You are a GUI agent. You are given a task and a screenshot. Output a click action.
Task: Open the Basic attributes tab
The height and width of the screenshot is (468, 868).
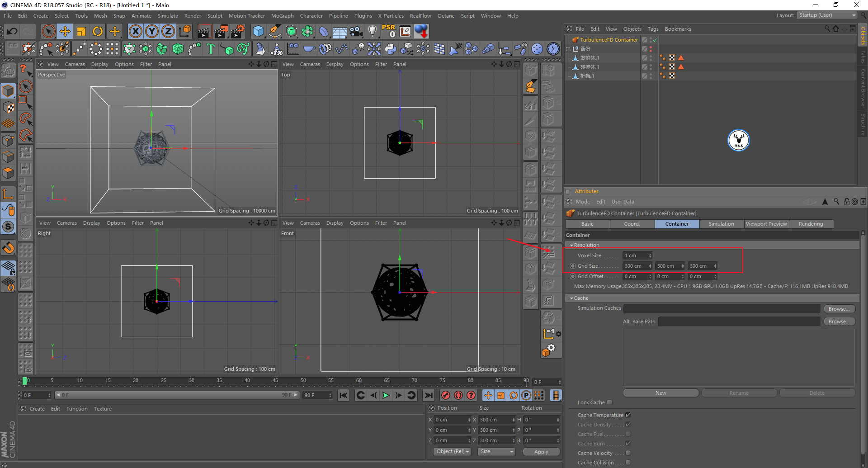587,224
